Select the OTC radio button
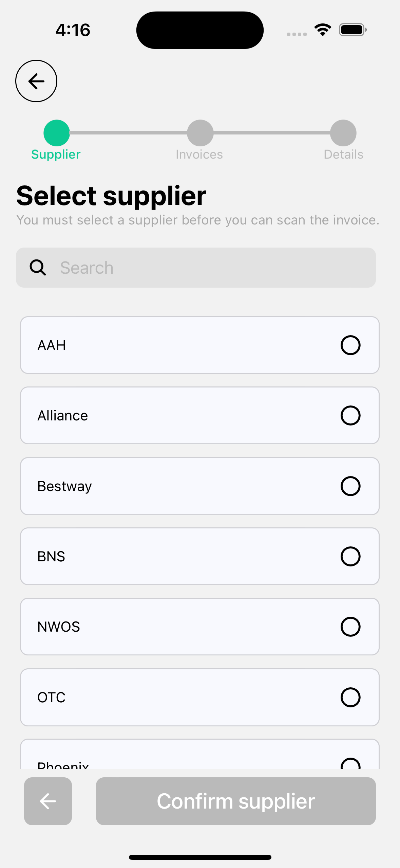This screenshot has height=868, width=400. pyautogui.click(x=350, y=698)
